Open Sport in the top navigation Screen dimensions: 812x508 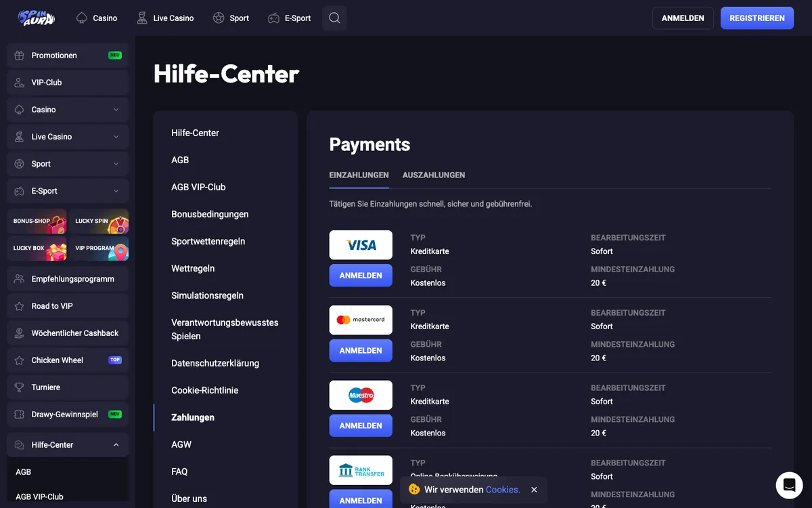point(231,18)
